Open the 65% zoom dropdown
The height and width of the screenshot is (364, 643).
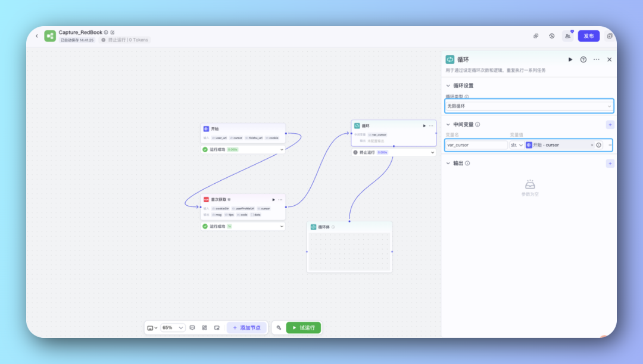pyautogui.click(x=172, y=328)
